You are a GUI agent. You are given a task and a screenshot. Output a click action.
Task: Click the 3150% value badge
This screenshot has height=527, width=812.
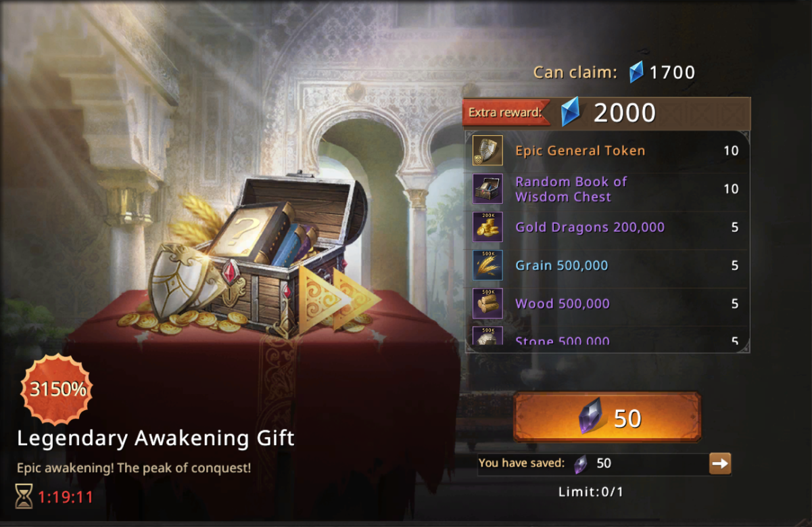coord(57,389)
